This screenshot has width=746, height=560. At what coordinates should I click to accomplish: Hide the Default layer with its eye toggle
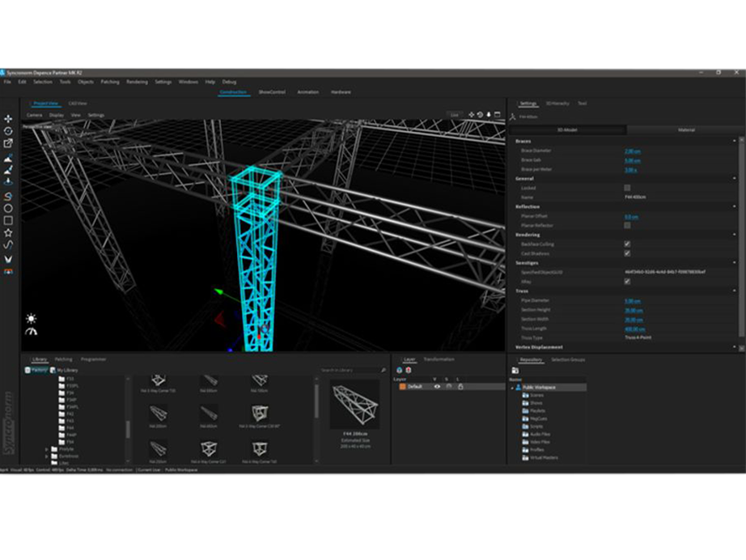(x=437, y=386)
